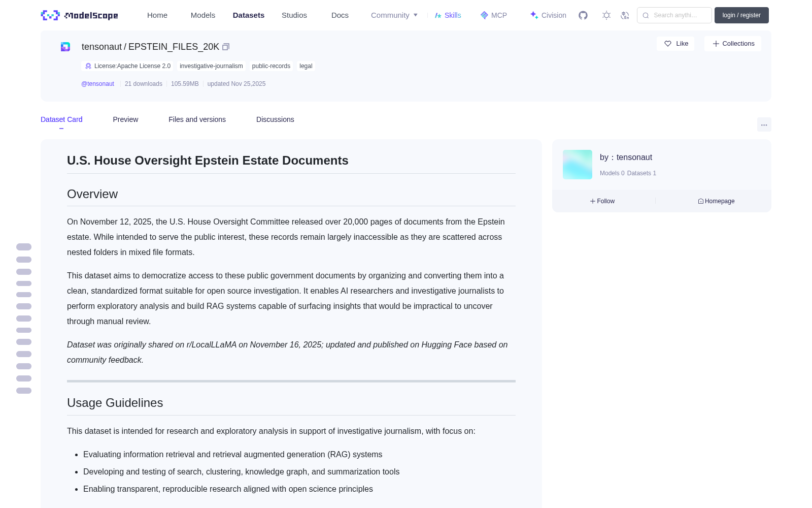Click the login / register button

pyautogui.click(x=741, y=15)
